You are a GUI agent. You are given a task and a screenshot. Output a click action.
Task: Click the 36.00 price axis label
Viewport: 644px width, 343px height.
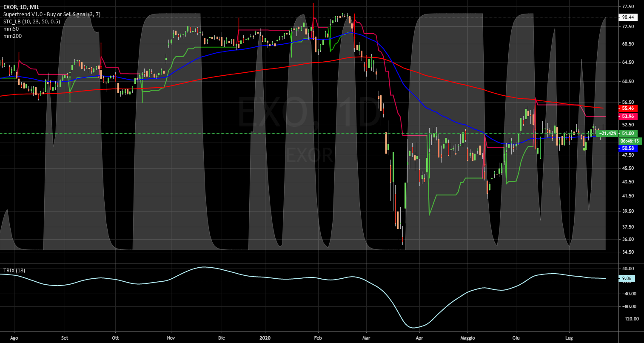coord(628,239)
